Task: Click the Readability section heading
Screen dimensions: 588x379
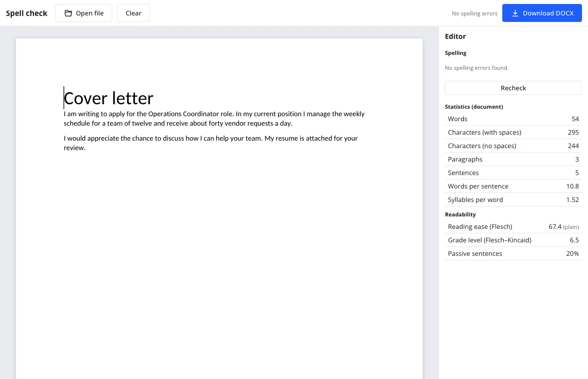Action: point(460,214)
